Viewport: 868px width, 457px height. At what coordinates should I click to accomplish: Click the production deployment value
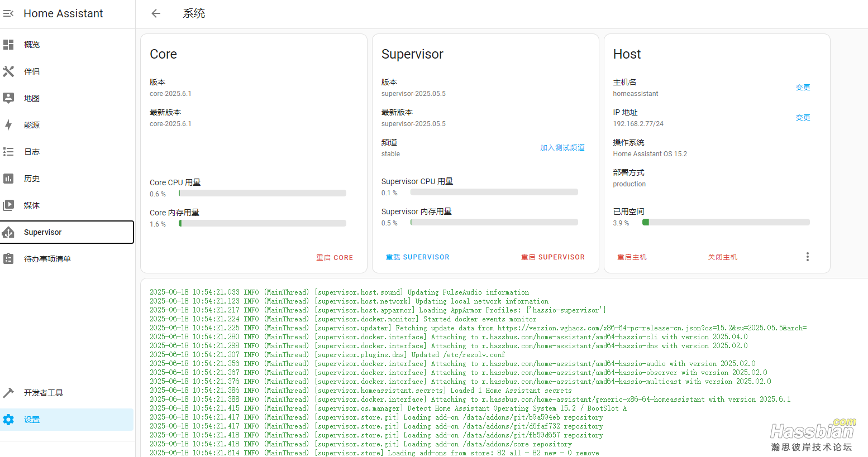coord(629,184)
